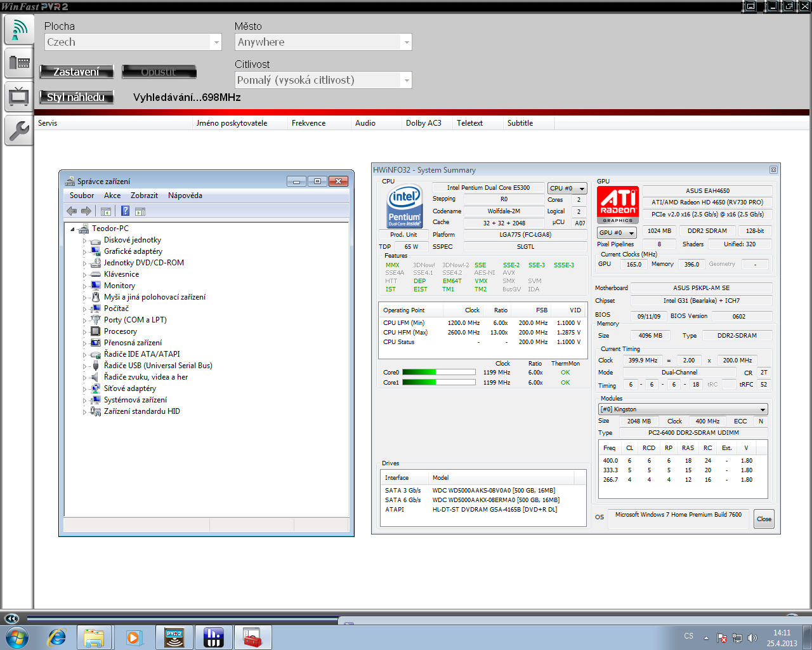Click the Opustit button

tap(159, 72)
